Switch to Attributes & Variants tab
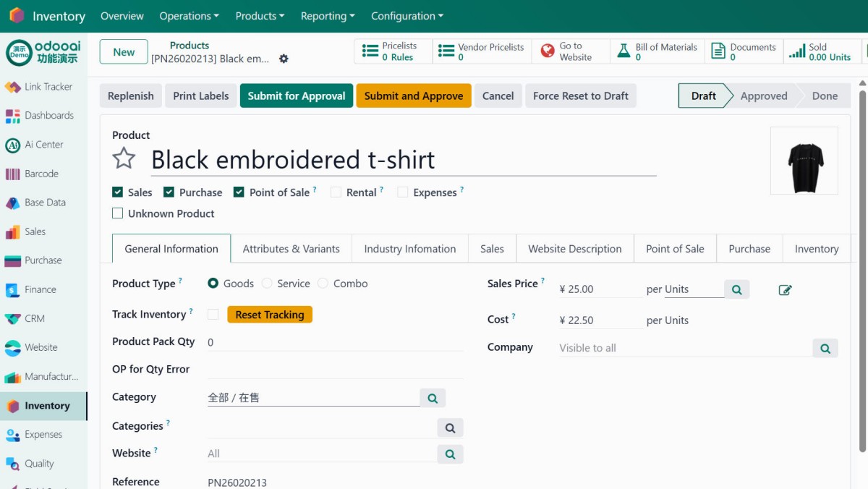Screen dimensions: 868x489 (x=292, y=249)
